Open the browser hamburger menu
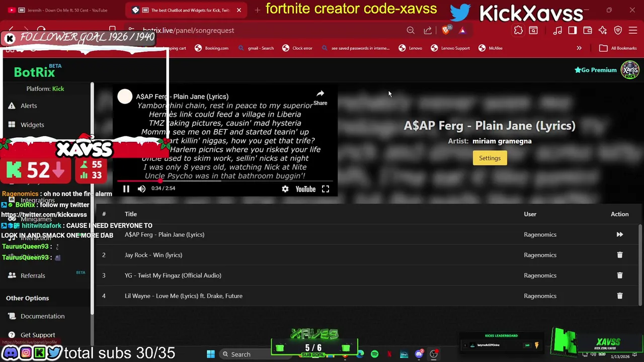This screenshot has width=644, height=362. tap(633, 31)
